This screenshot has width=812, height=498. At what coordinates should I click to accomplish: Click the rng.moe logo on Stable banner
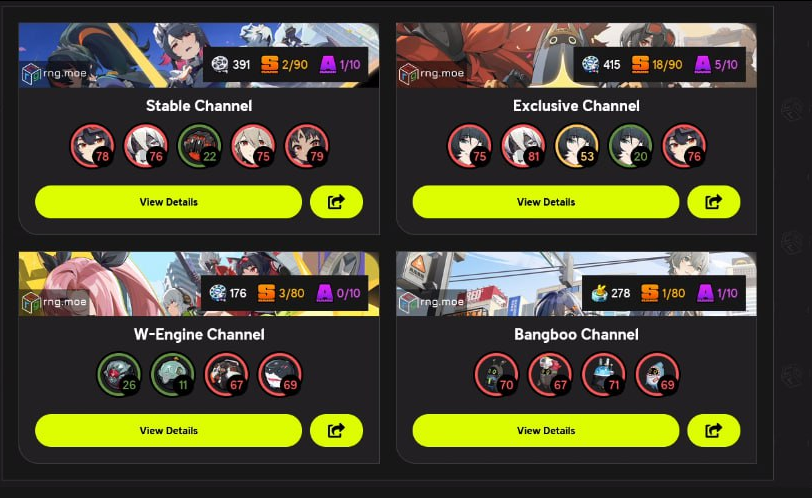pyautogui.click(x=54, y=74)
